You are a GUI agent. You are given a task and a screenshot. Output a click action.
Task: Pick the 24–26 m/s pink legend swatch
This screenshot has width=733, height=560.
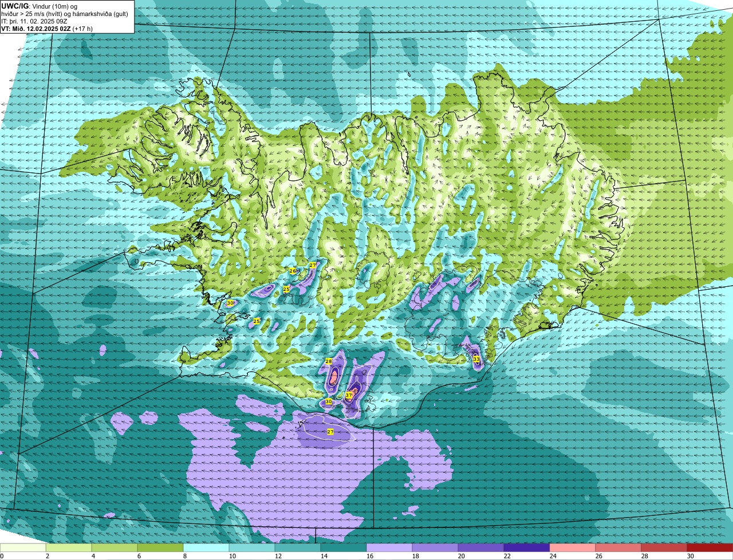573,548
